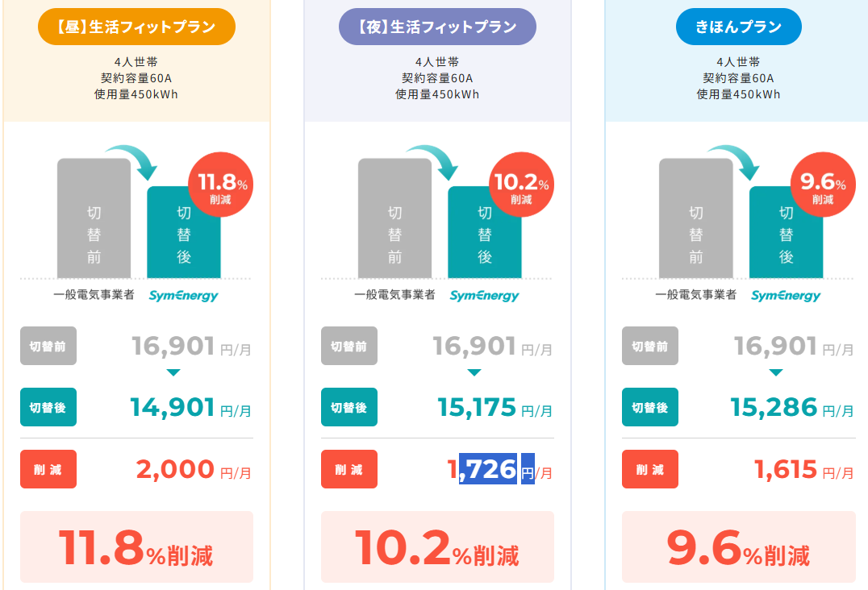Image resolution: width=868 pixels, height=590 pixels.
Task: Click the SymEnergy logo under night plan chart
Action: click(484, 296)
